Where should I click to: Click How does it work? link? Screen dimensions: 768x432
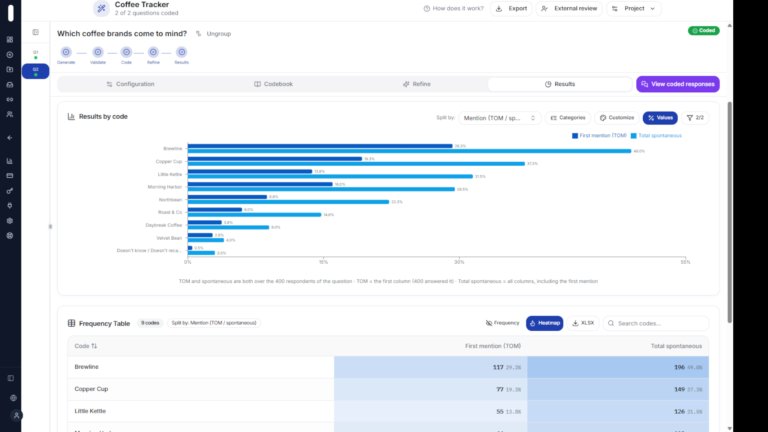tap(454, 9)
